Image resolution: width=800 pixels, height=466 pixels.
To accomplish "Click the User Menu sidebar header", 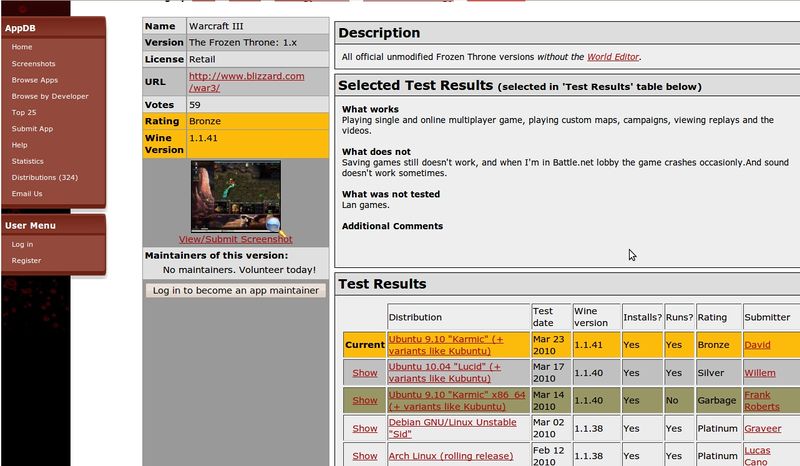I will click(x=53, y=226).
